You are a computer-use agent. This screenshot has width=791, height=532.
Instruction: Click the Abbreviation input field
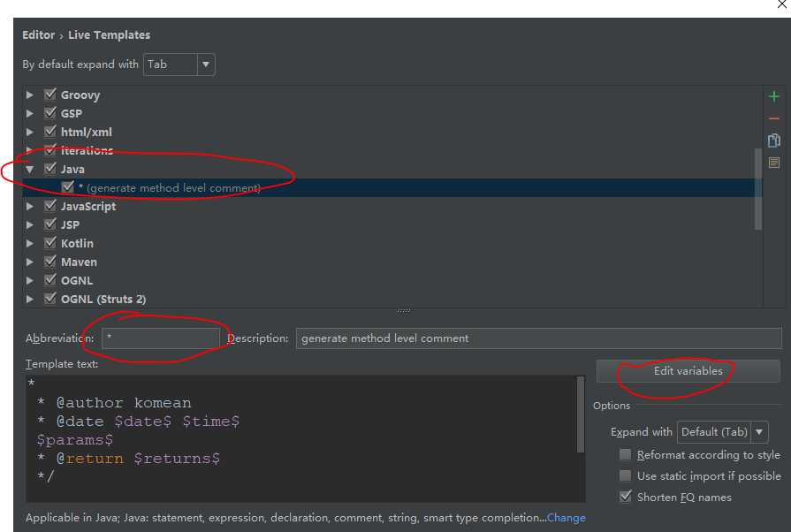160,338
